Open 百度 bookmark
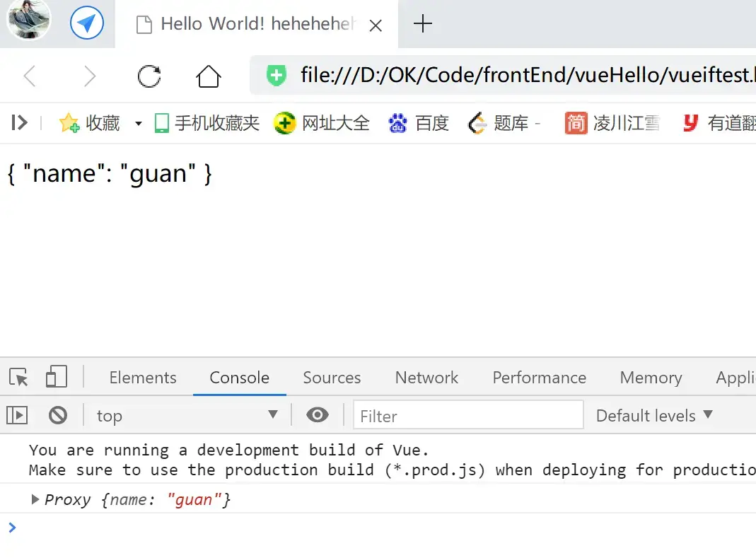This screenshot has height=558, width=756. coord(419,123)
